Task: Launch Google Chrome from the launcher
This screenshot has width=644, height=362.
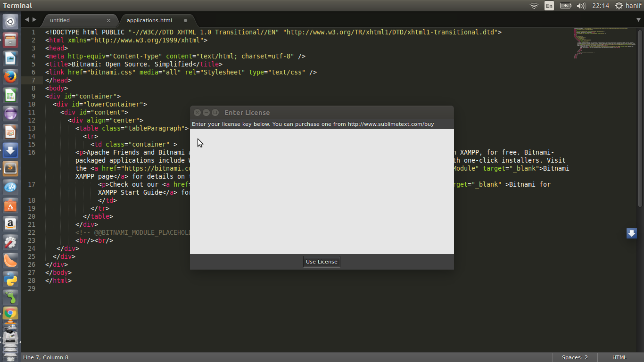Action: click(10, 314)
